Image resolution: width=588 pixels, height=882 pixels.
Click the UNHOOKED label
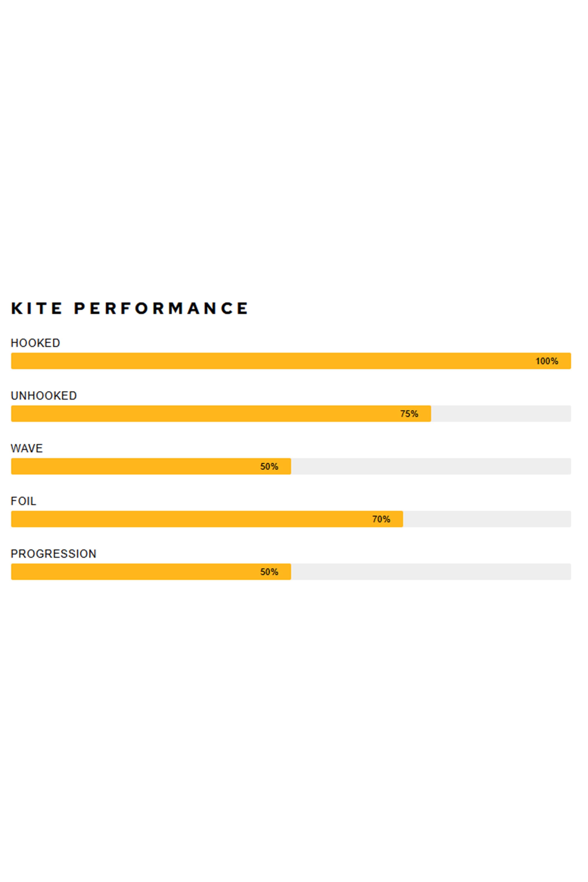[x=44, y=396]
